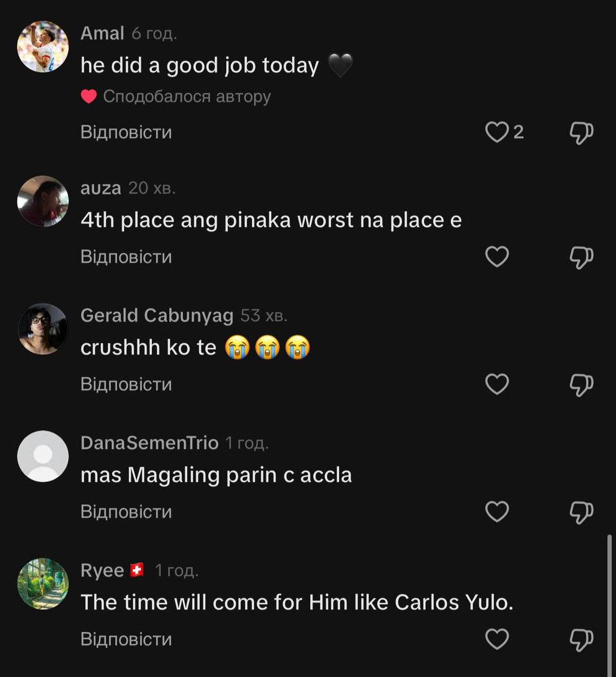Reply to DanaSemenTrio's comment
This screenshot has width=616, height=677.
tap(126, 512)
